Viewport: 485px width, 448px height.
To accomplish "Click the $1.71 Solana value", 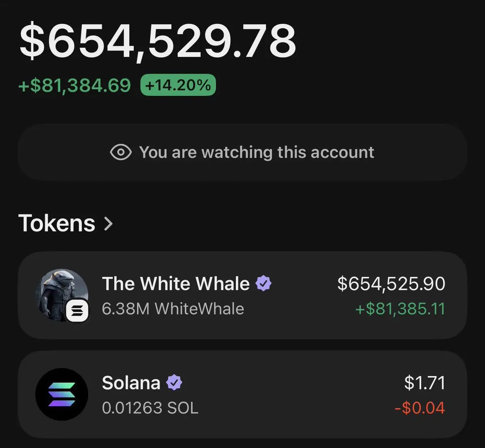I will [x=425, y=383].
